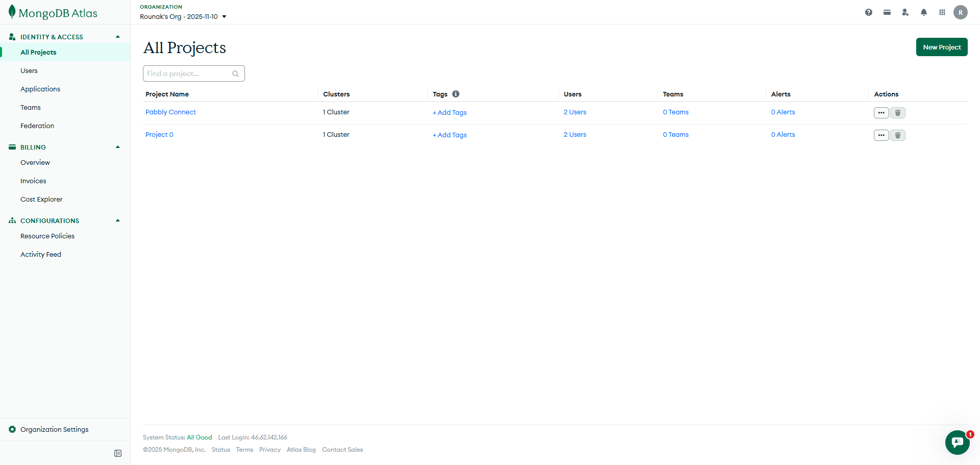Open the Contact Sales footer link
Screen dimensions: 980x465
(342, 450)
